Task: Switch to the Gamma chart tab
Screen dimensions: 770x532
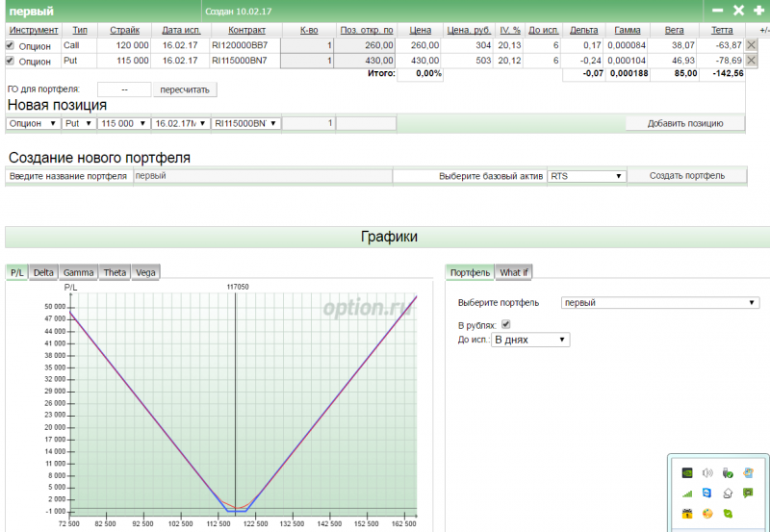Action: (x=78, y=272)
